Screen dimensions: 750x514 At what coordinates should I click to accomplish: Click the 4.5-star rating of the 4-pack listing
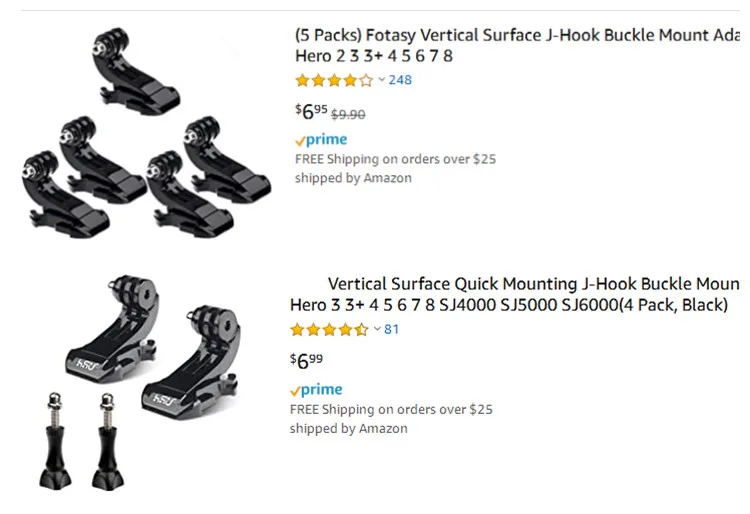click(329, 329)
